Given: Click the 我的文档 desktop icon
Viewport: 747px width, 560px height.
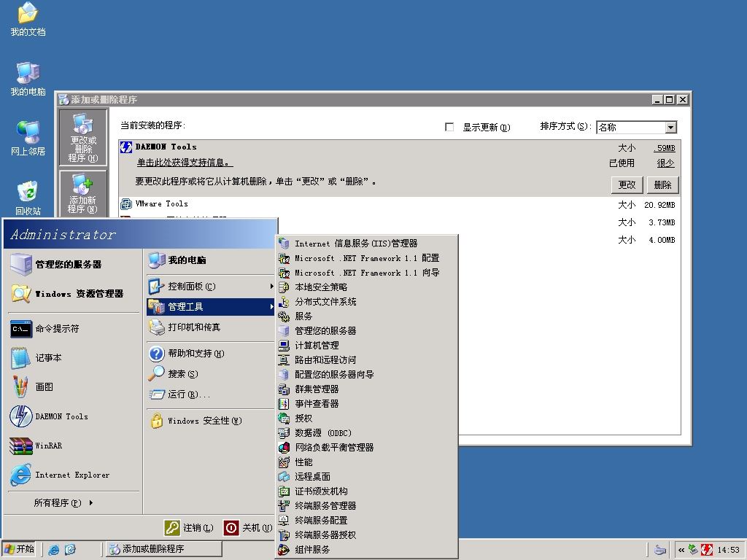Looking at the screenshot, I should 28,20.
